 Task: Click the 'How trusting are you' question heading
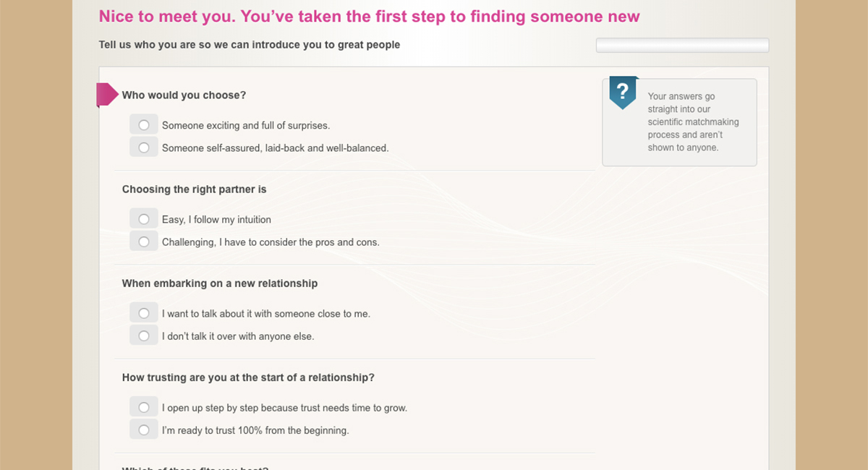click(x=248, y=377)
